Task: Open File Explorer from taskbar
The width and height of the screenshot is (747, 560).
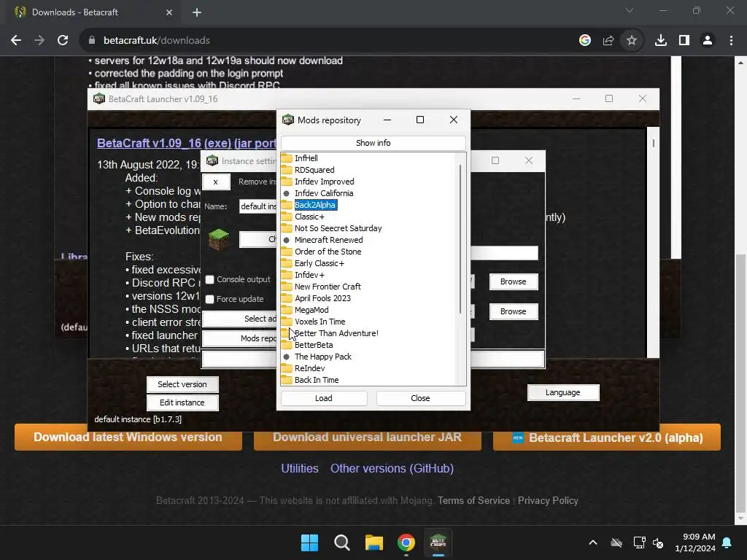Action: point(374,542)
